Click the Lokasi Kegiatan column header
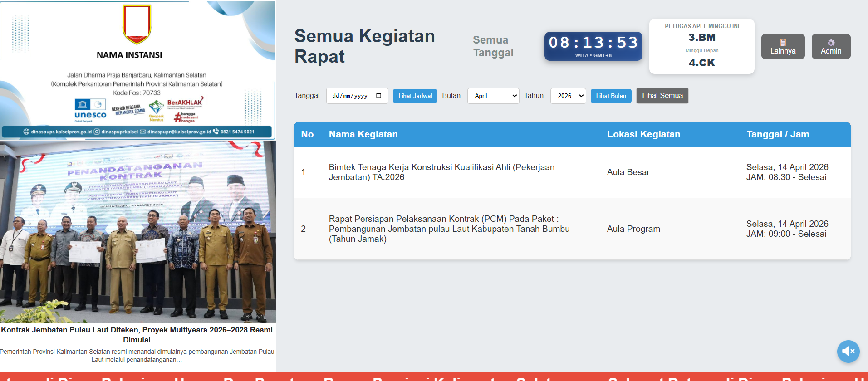The image size is (868, 381). pyautogui.click(x=644, y=134)
